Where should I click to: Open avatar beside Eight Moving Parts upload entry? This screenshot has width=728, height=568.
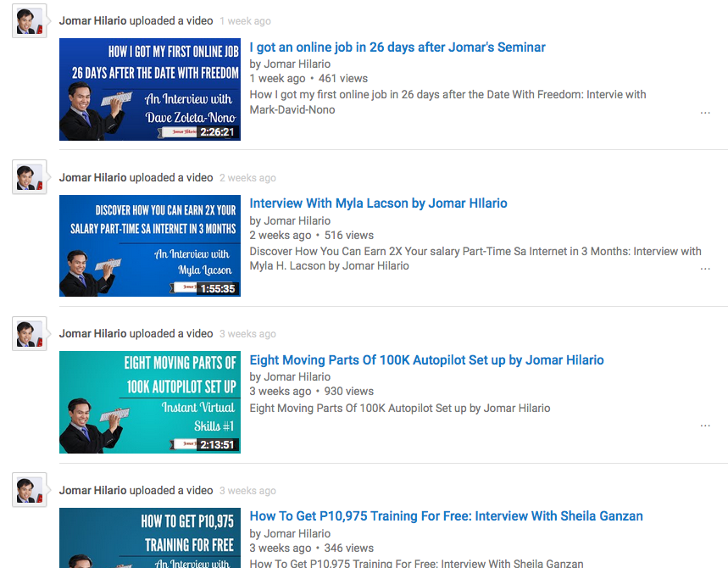30,333
